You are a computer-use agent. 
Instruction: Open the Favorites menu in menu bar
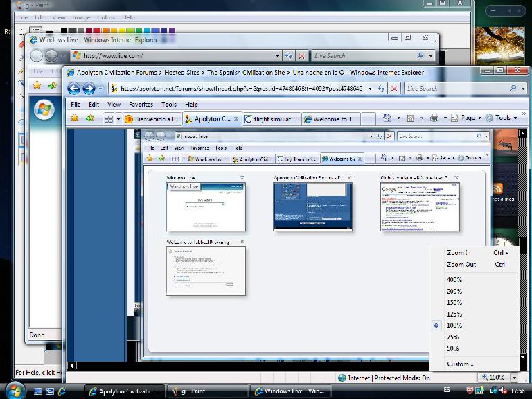[141, 105]
